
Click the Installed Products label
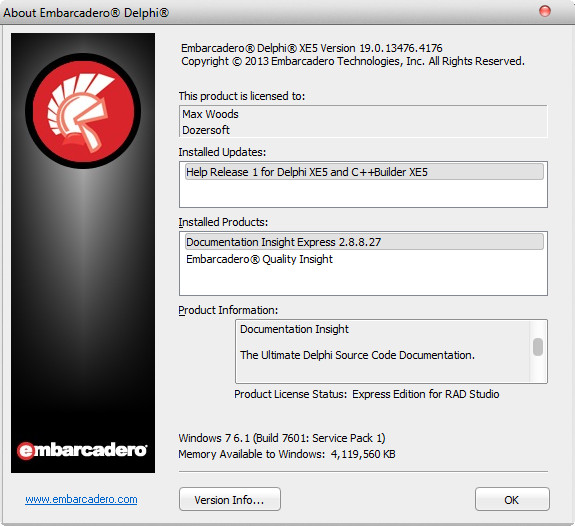point(223,222)
